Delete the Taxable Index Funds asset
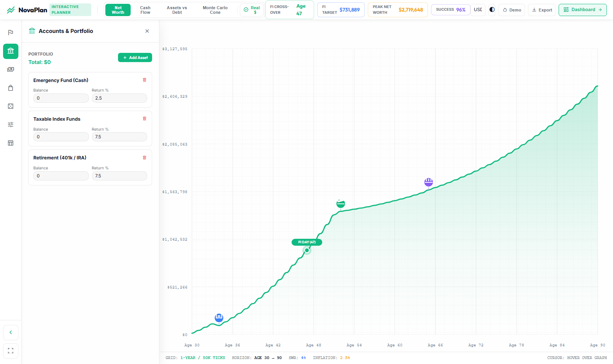 click(x=144, y=118)
